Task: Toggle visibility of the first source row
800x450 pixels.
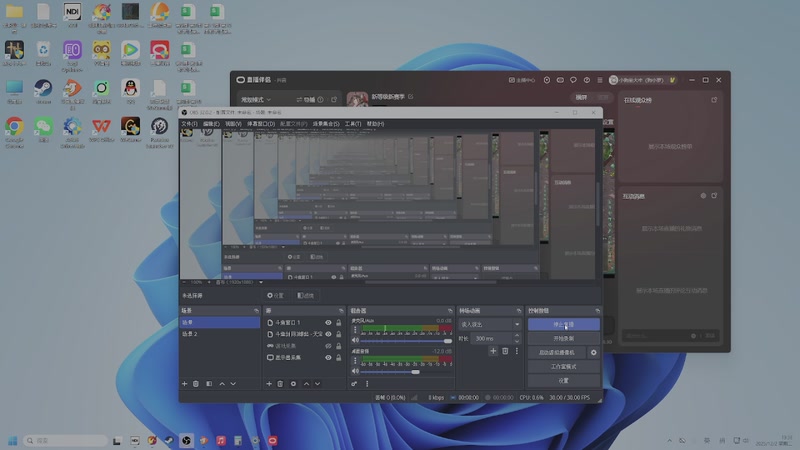Action: pyautogui.click(x=328, y=322)
